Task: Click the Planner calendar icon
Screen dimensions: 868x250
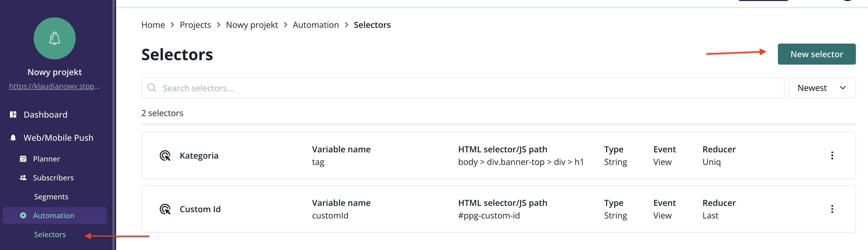Action: 23,159
